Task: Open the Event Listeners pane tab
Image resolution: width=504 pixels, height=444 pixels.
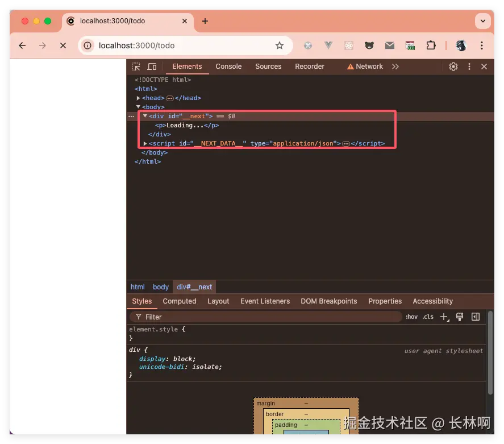Action: coord(265,301)
